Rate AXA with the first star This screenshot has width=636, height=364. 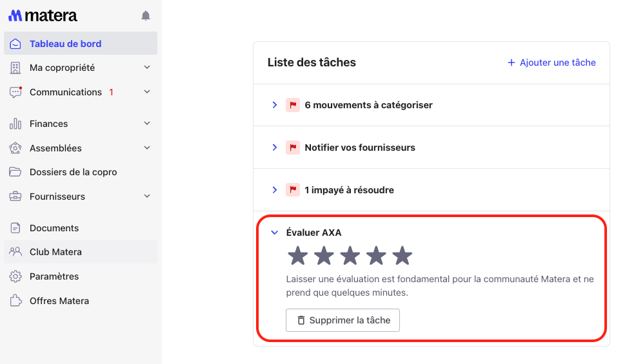tap(297, 256)
